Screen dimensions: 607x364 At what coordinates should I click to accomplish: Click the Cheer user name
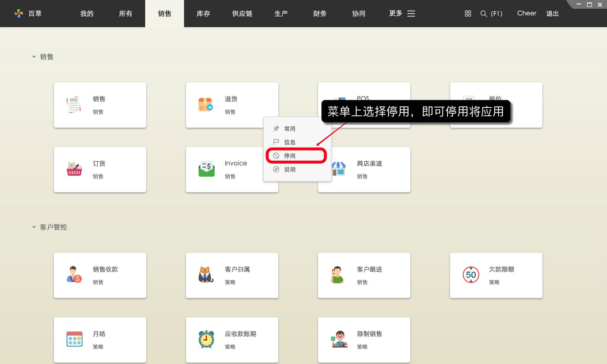click(527, 13)
